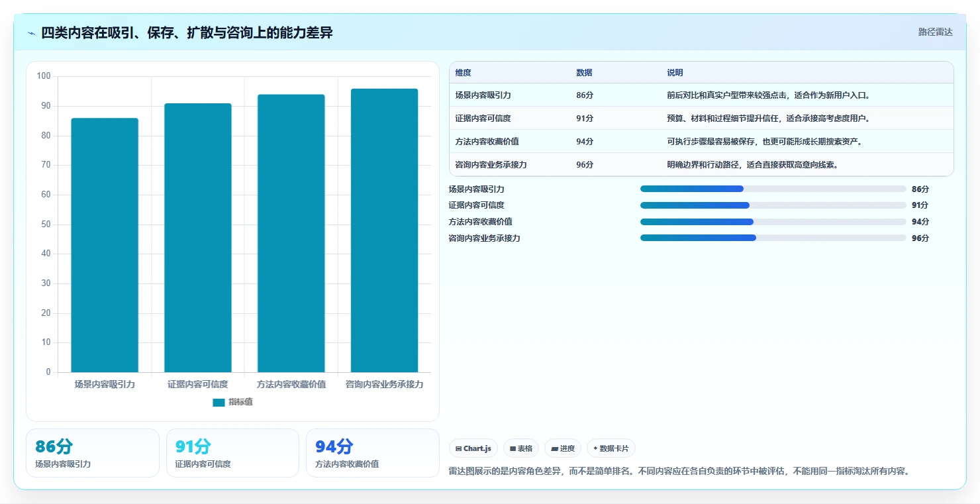This screenshot has width=980, height=504.
Task: Click the 91分 value after the progress bar
Action: (920, 205)
